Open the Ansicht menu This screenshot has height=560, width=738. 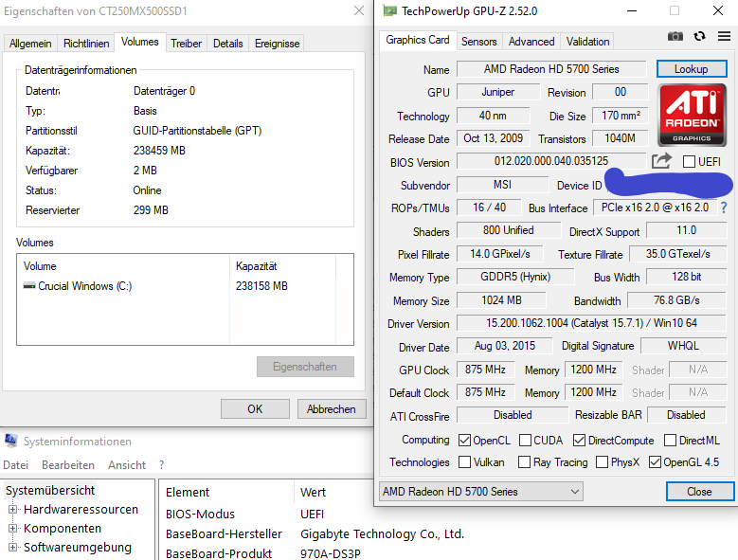(x=127, y=465)
